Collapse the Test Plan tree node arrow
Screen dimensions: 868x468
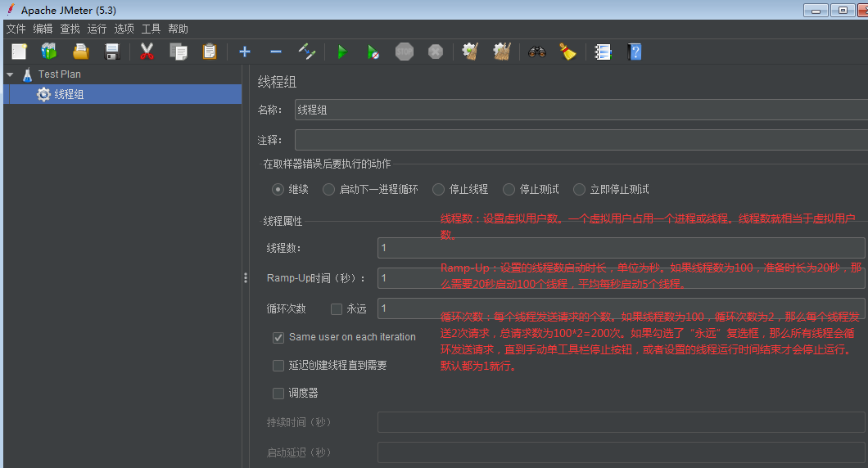pyautogui.click(x=10, y=74)
